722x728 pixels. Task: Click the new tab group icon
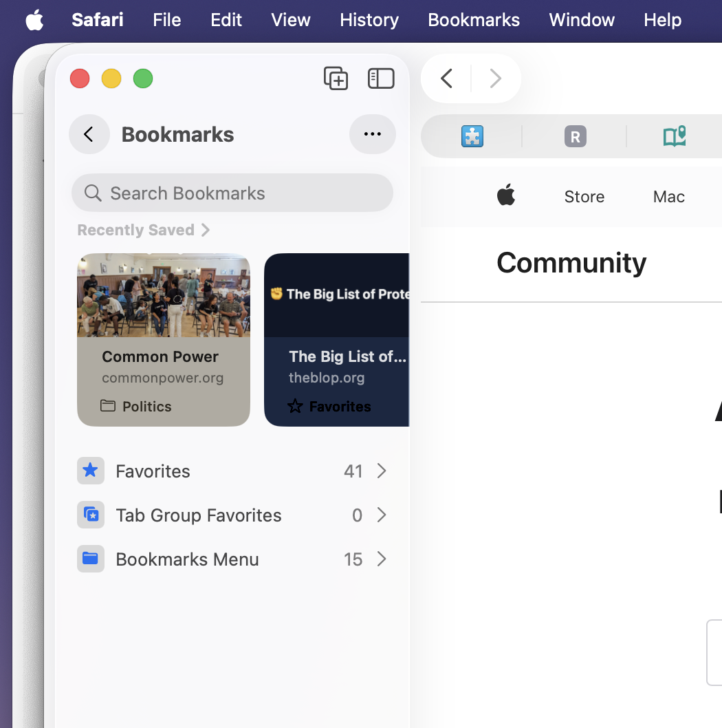point(336,78)
